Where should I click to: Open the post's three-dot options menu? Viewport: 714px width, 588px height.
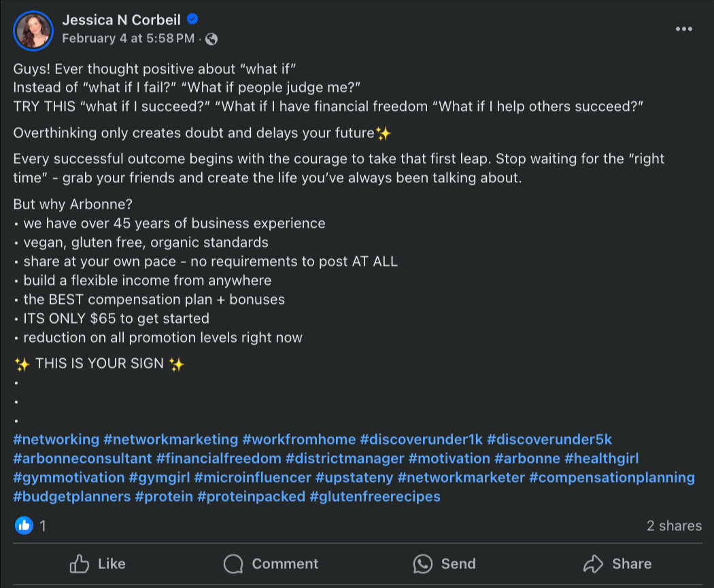tap(683, 29)
